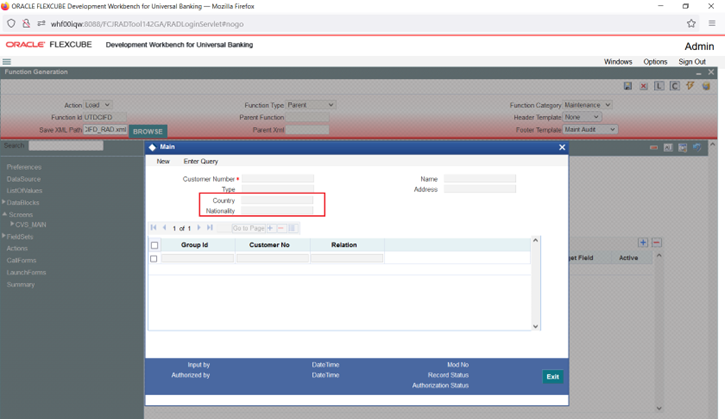This screenshot has height=419, width=725.
Task: Open the Windows menu
Action: [618, 62]
